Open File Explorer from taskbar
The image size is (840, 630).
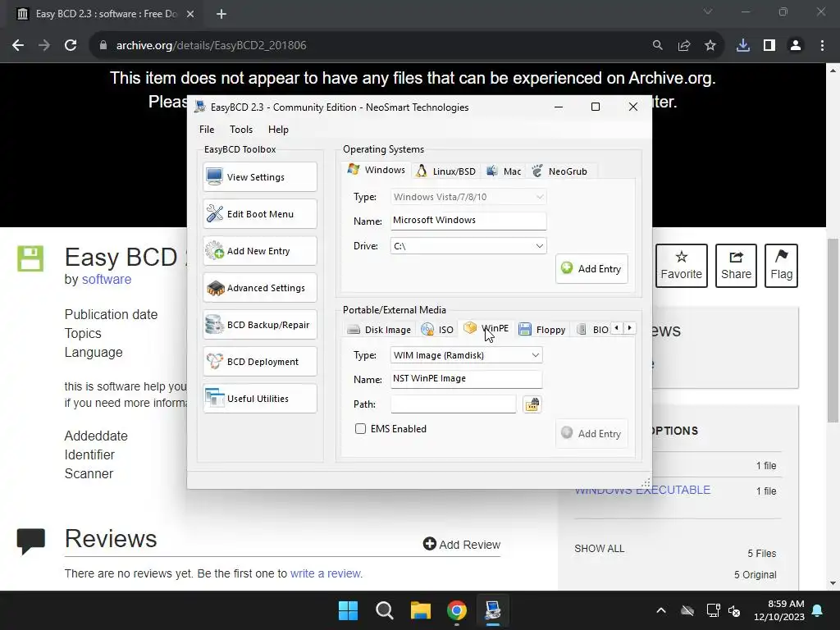[421, 610]
